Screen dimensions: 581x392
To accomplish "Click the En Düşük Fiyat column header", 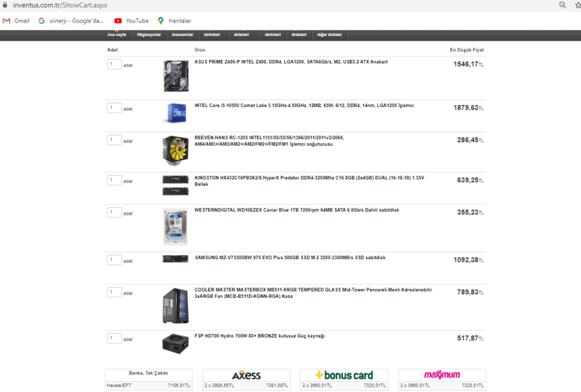I will pyautogui.click(x=467, y=50).
